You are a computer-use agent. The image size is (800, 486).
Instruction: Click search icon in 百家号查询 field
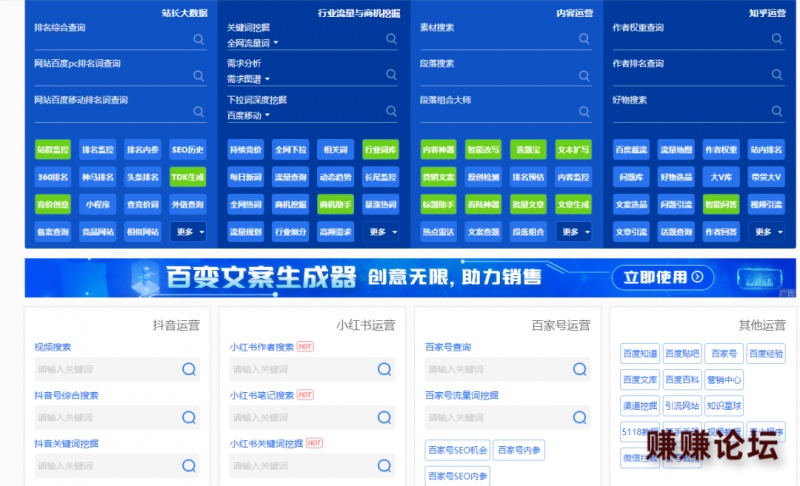pos(580,369)
